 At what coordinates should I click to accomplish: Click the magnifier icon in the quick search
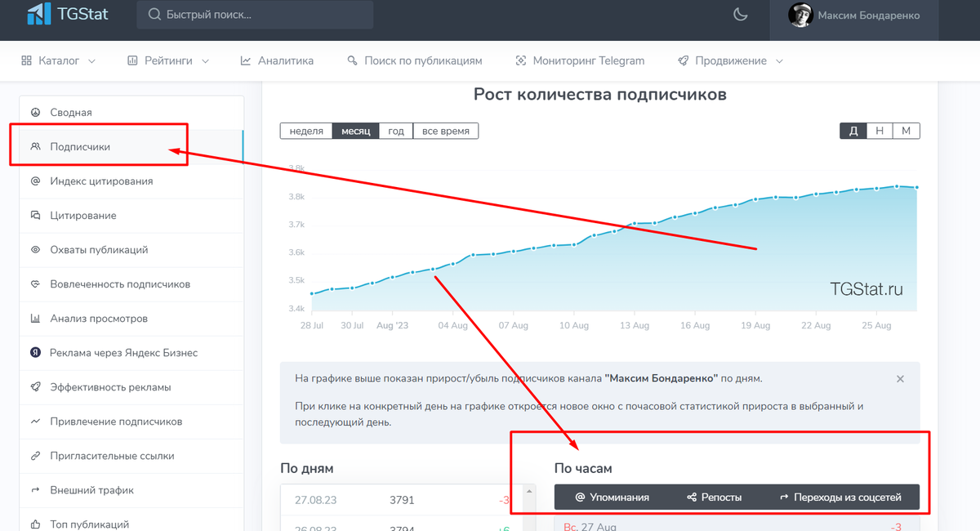[154, 15]
